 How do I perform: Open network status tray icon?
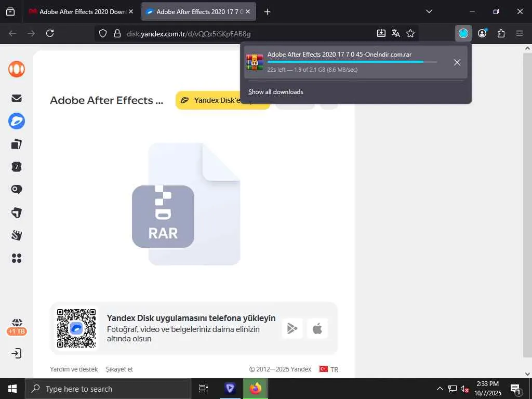click(x=453, y=389)
